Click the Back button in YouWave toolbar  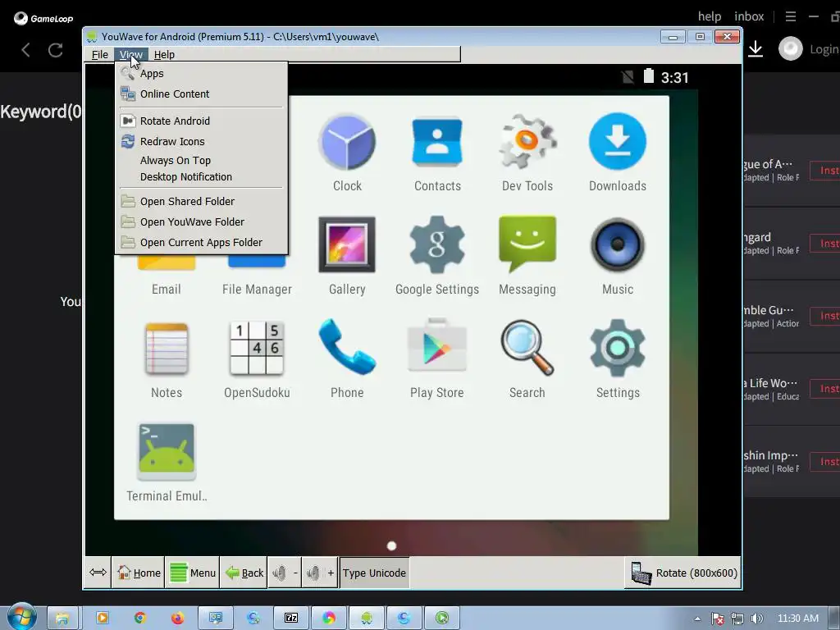coord(244,573)
